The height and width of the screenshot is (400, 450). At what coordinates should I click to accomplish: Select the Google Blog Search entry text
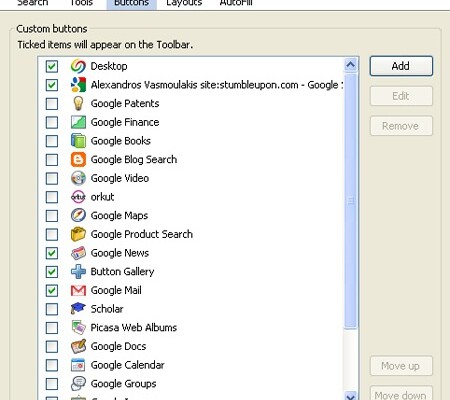point(134,160)
